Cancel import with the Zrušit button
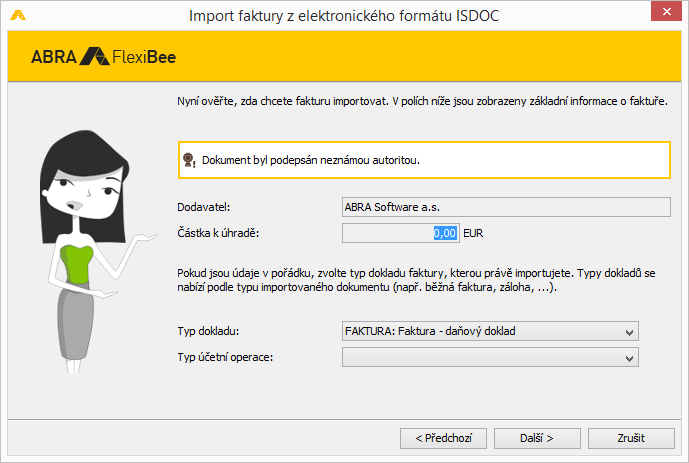Image resolution: width=689 pixels, height=463 pixels. click(x=631, y=438)
